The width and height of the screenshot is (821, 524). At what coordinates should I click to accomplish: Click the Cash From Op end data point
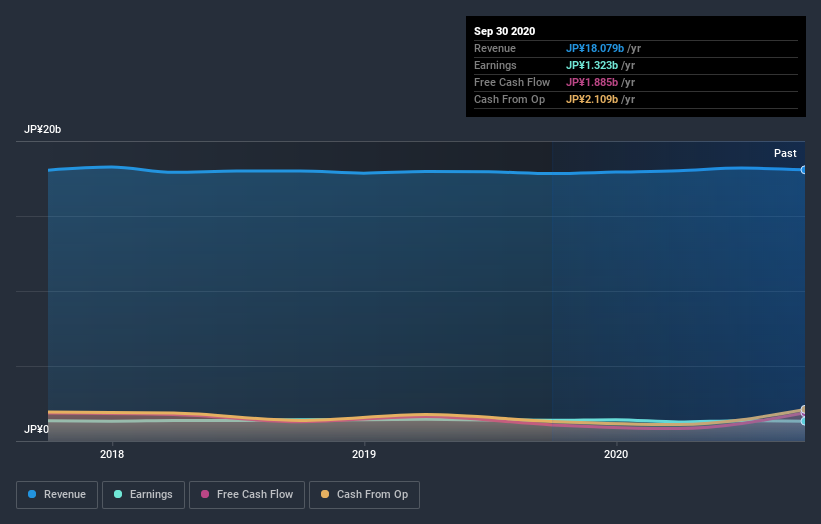tap(804, 409)
